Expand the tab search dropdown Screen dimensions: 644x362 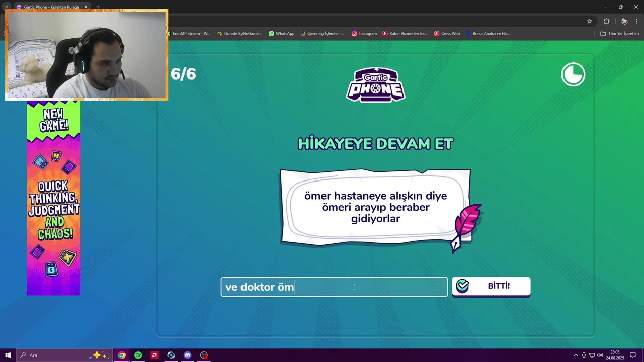(x=7, y=7)
